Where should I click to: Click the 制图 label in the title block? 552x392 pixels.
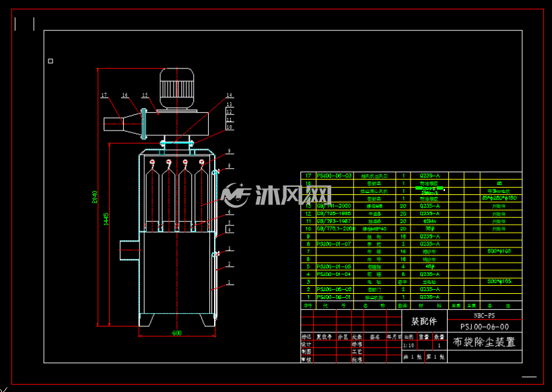pyautogui.click(x=306, y=352)
